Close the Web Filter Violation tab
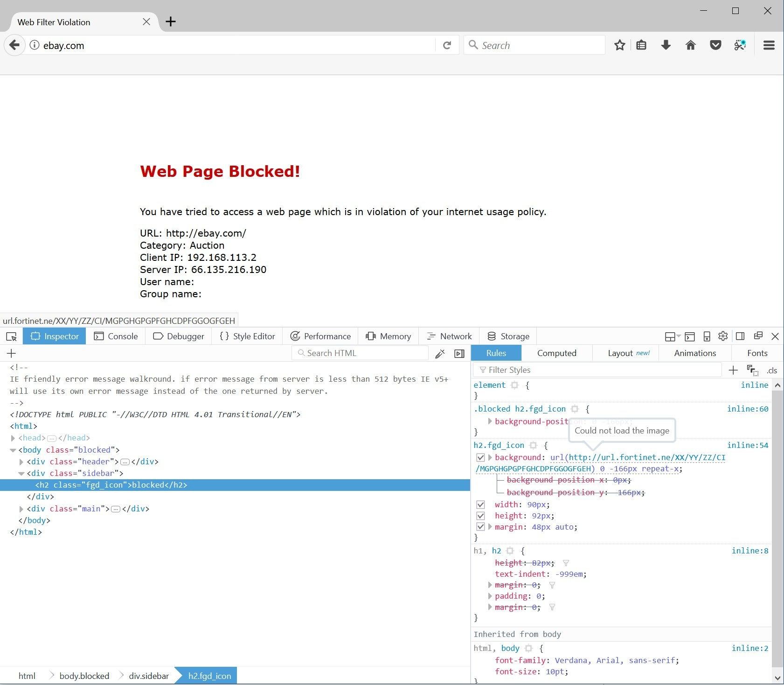The image size is (784, 685). tap(146, 22)
